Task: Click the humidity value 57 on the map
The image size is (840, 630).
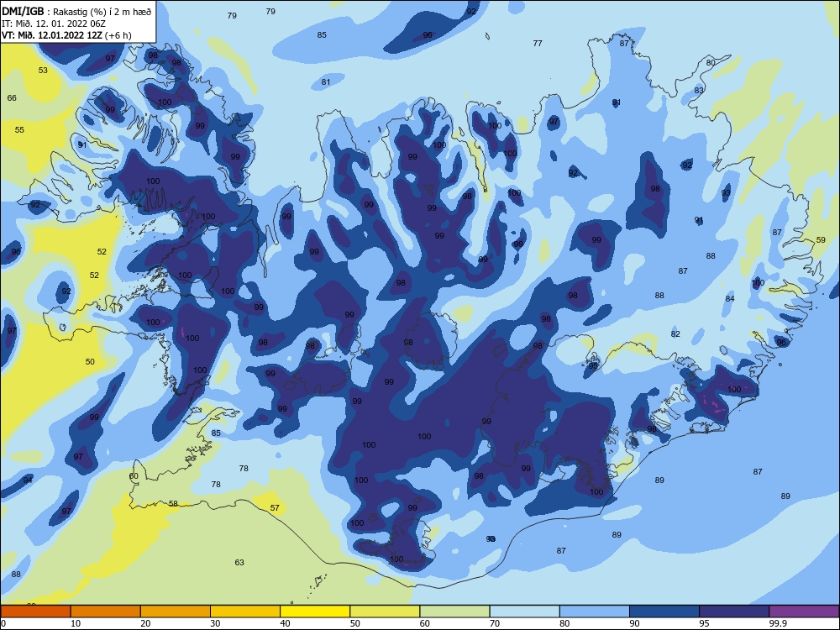Action: 275,508
